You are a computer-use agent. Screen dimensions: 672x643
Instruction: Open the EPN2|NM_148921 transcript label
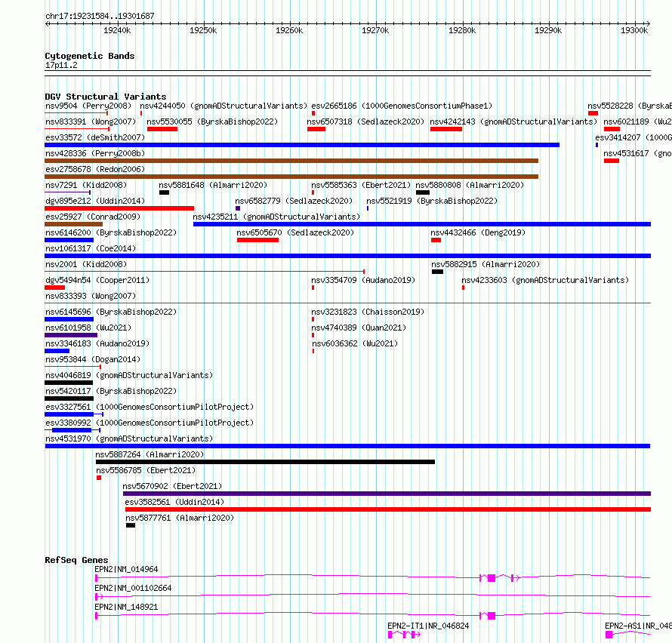126,607
